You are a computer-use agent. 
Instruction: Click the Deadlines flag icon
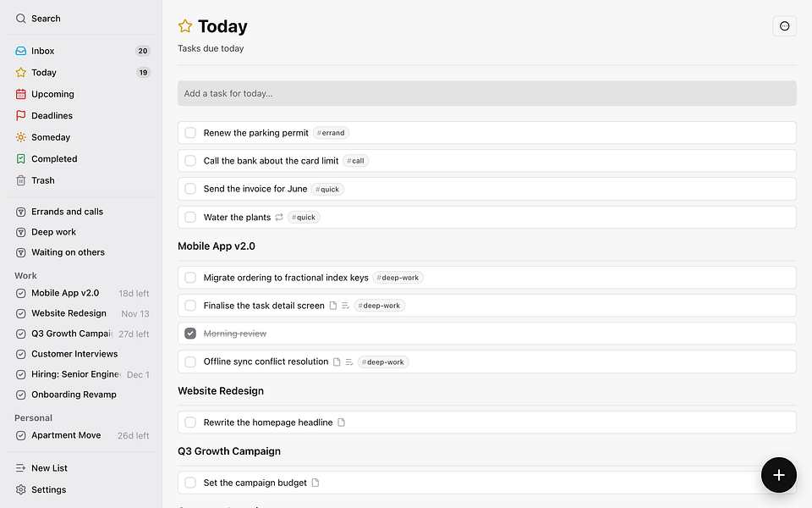pos(20,116)
